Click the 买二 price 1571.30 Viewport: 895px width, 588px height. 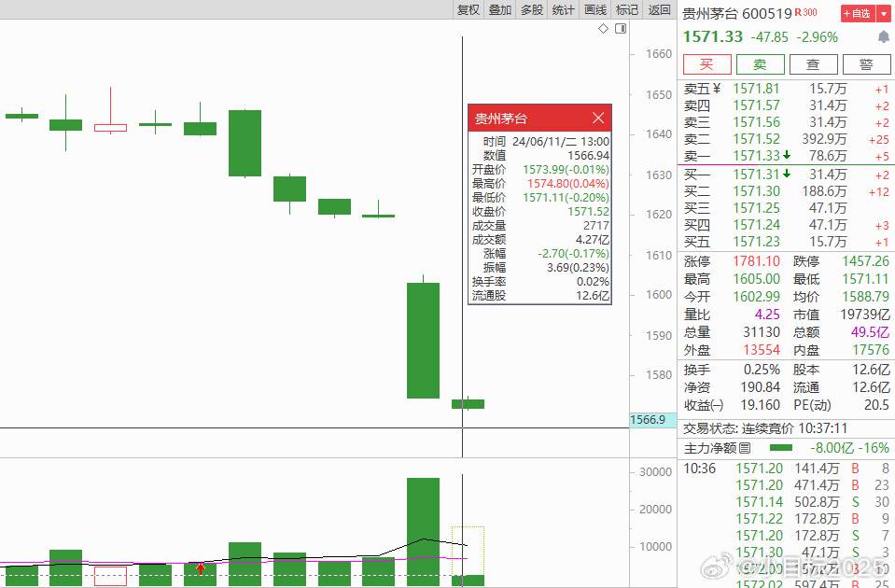[756, 191]
